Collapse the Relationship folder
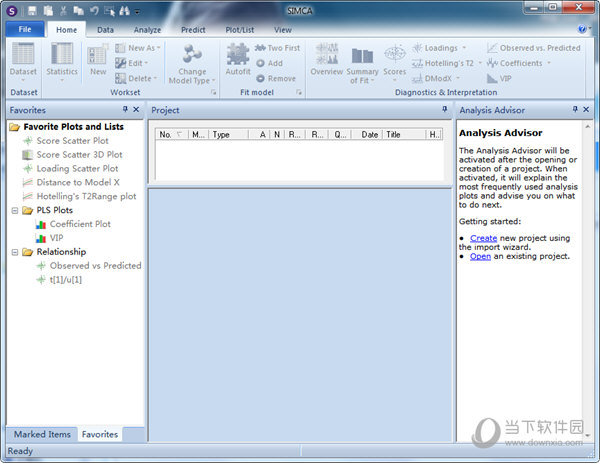The width and height of the screenshot is (600, 463). [15, 252]
